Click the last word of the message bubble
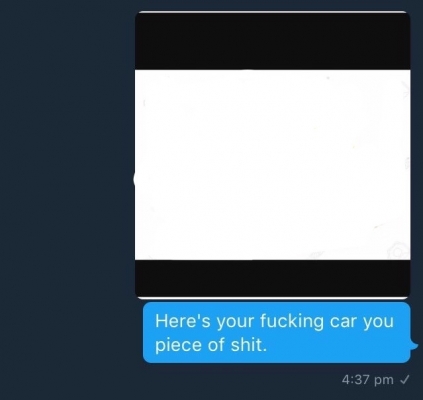Image resolution: width=423 pixels, height=400 pixels. point(249,345)
